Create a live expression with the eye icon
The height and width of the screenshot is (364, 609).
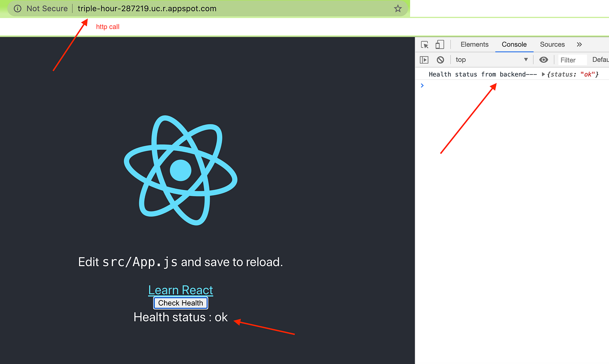[x=543, y=60]
